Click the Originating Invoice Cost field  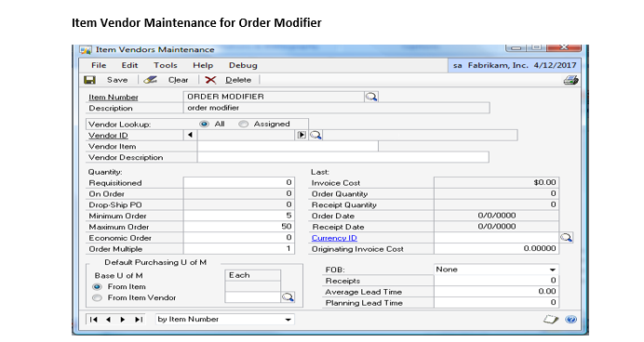[x=496, y=248]
